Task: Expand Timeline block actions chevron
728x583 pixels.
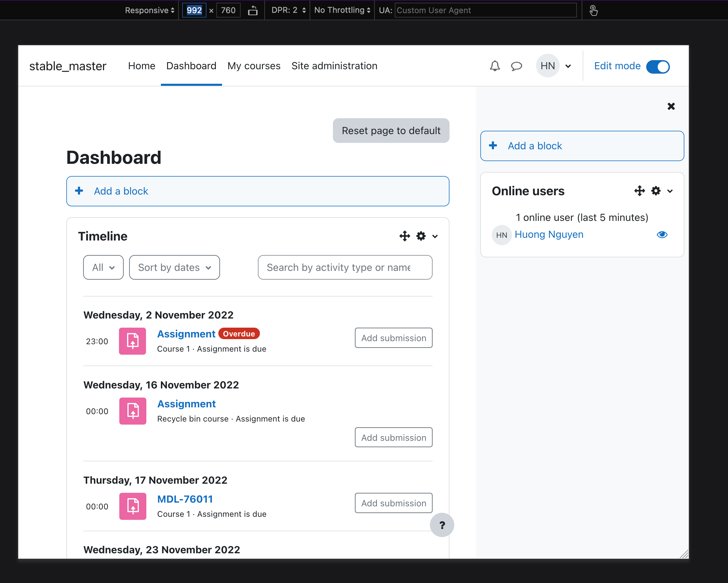Action: pos(435,236)
